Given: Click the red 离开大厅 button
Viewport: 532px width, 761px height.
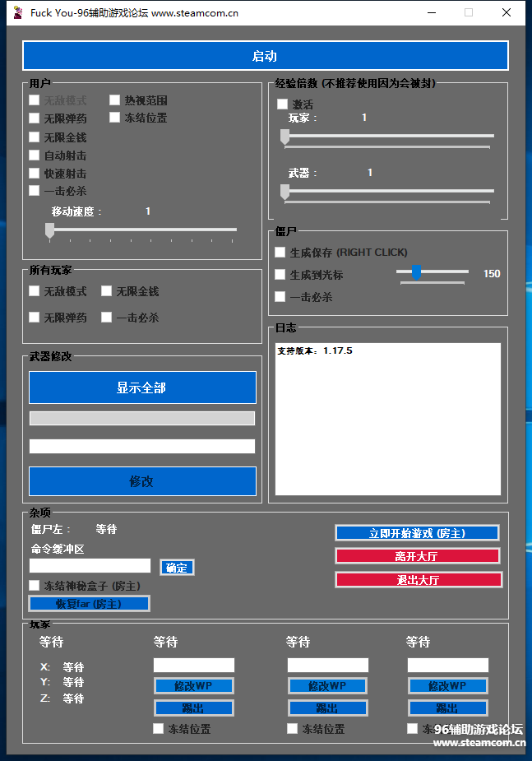Looking at the screenshot, I should pyautogui.click(x=417, y=555).
